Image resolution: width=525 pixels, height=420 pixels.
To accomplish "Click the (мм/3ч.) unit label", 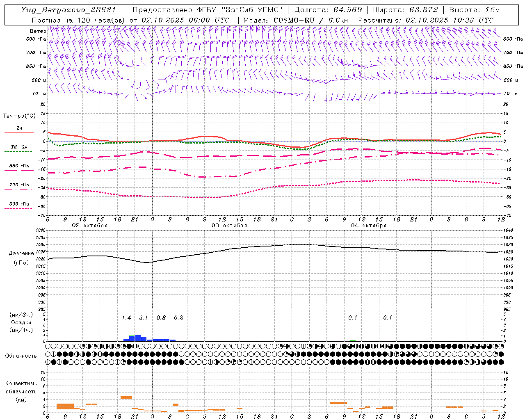I will (21, 315).
